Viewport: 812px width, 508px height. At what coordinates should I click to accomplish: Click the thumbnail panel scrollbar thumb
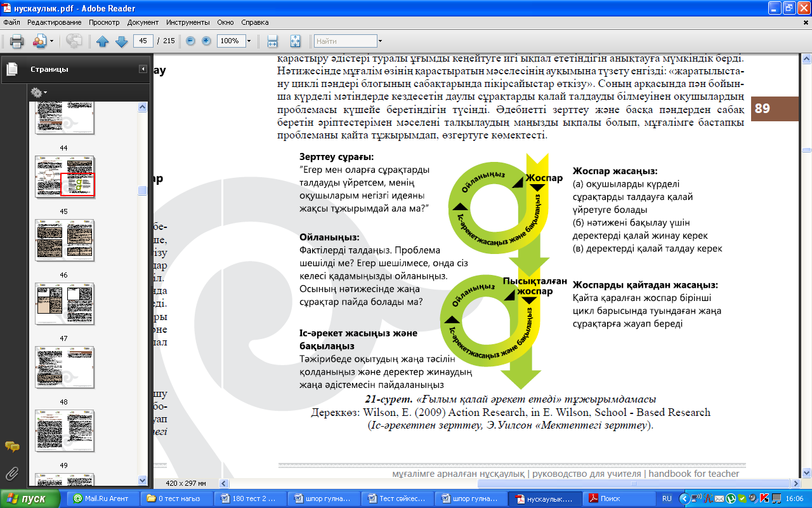click(x=142, y=190)
